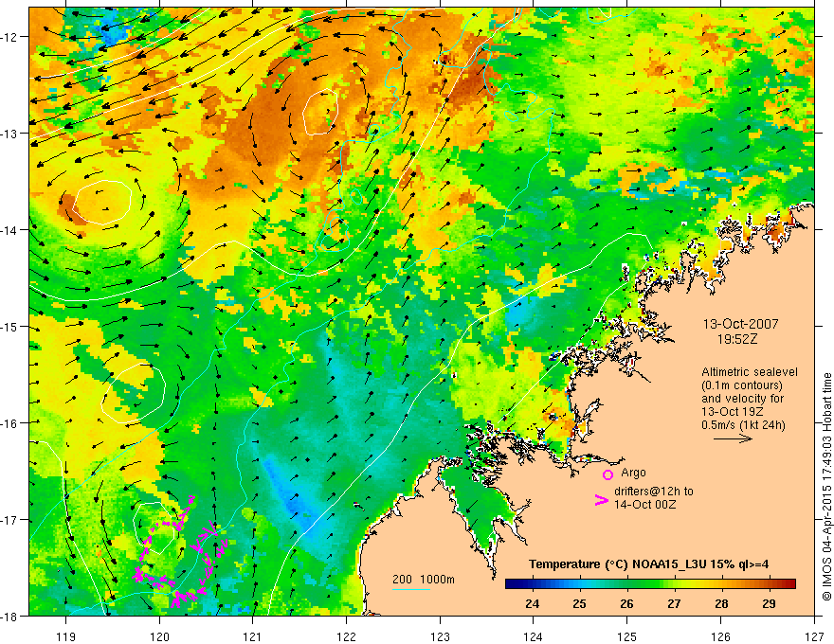Screen dimensions: 834x644
Task: Click the longitude axis label 124
Action: click(x=534, y=636)
